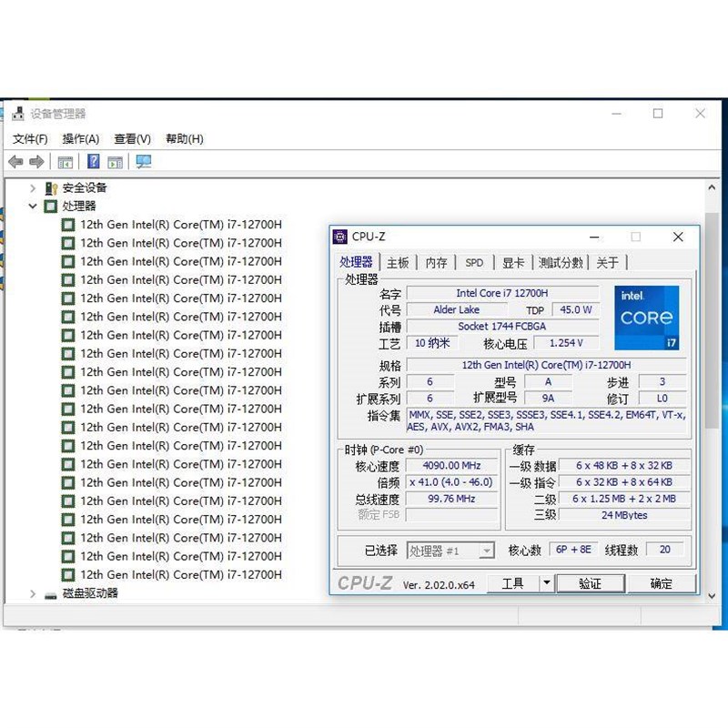
Task: Click the 安全设备 category icon
Action: click(x=51, y=188)
